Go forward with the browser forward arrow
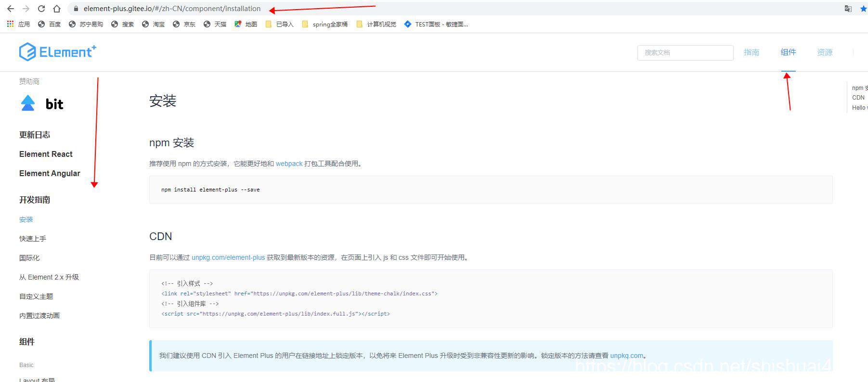 coord(26,9)
